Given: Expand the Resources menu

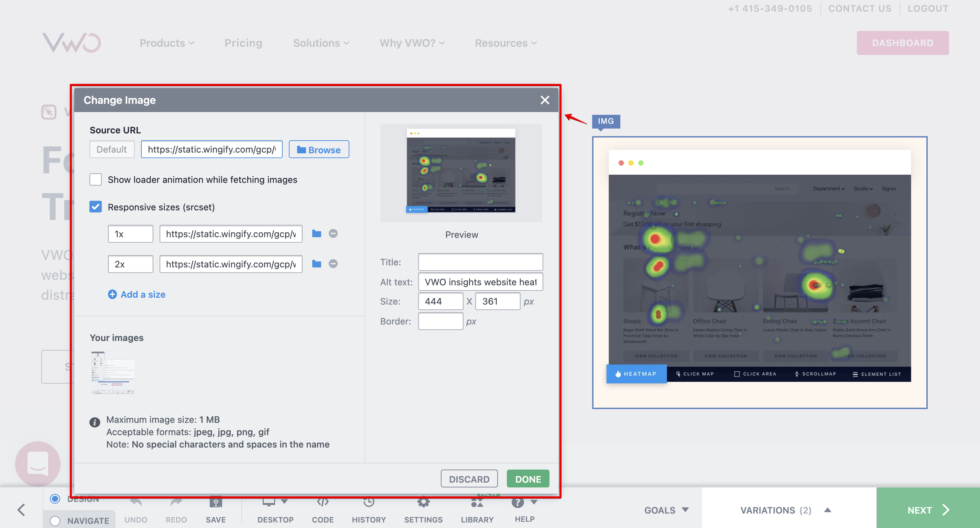Looking at the screenshot, I should point(506,43).
